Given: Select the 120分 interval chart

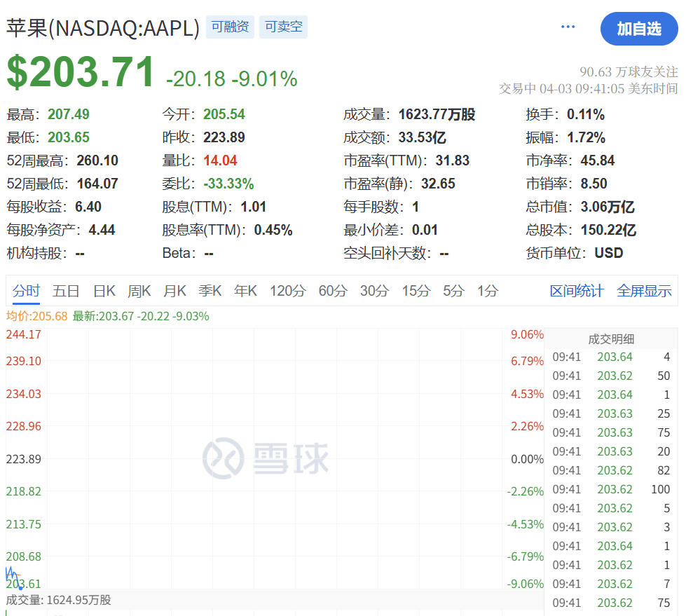Looking at the screenshot, I should pos(287,290).
